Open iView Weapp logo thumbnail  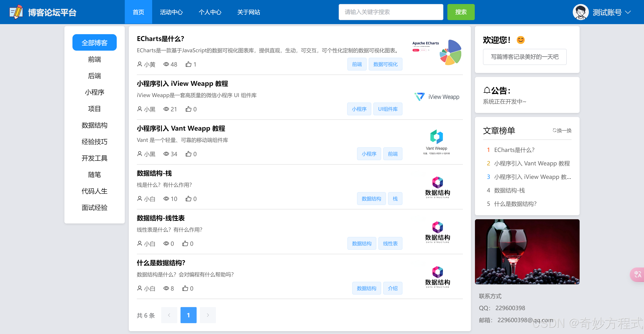pyautogui.click(x=437, y=97)
